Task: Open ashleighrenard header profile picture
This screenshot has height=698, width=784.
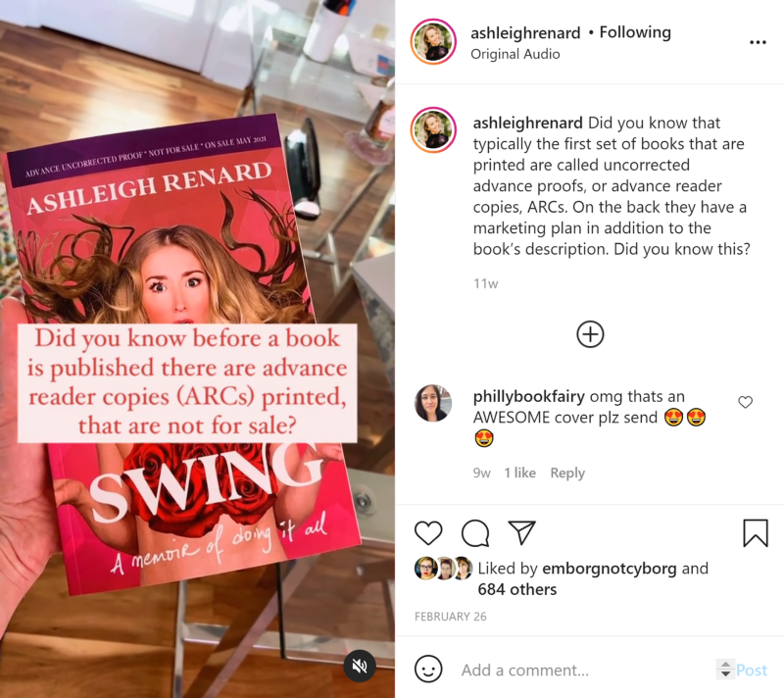Action: pyautogui.click(x=433, y=42)
